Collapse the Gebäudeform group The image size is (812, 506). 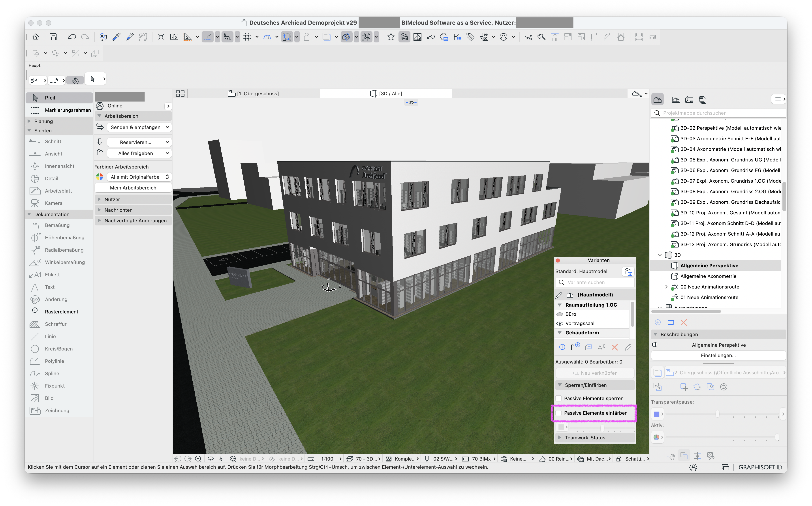(560, 333)
